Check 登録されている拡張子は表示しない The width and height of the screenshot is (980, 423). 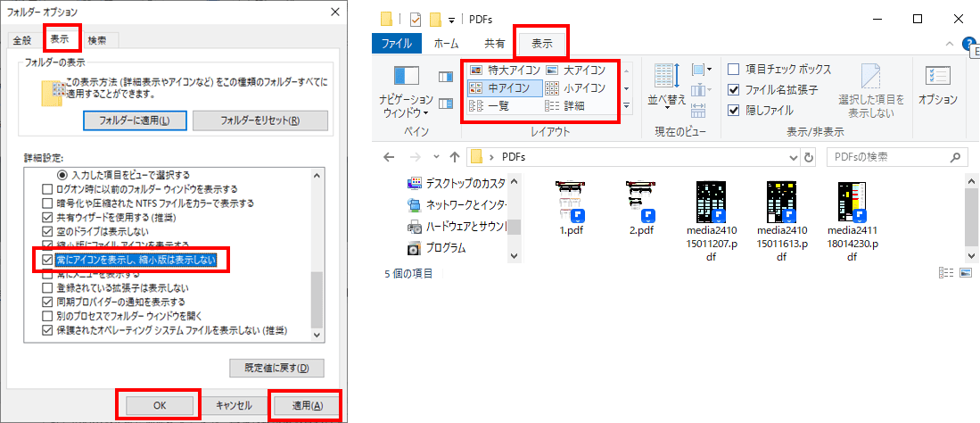(47, 288)
